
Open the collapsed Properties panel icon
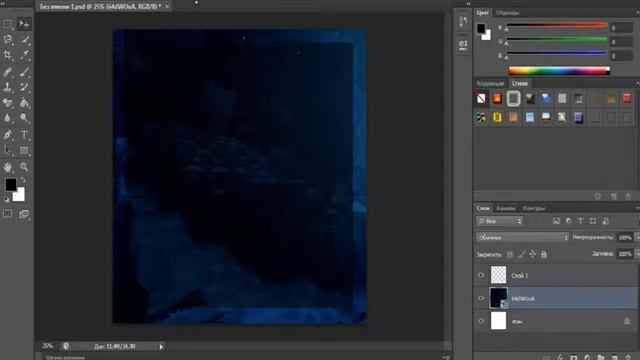463,45
